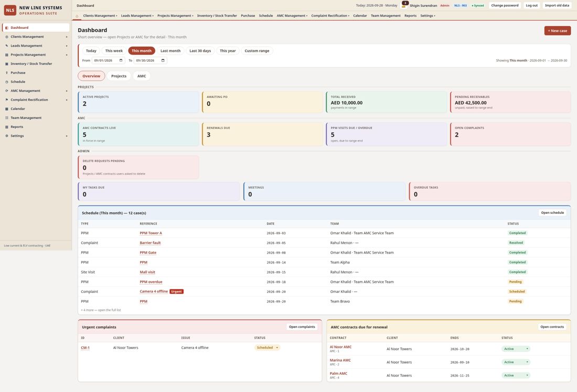This screenshot has height=392, width=577.
Task: Switch to the Overview tab
Action: point(91,76)
